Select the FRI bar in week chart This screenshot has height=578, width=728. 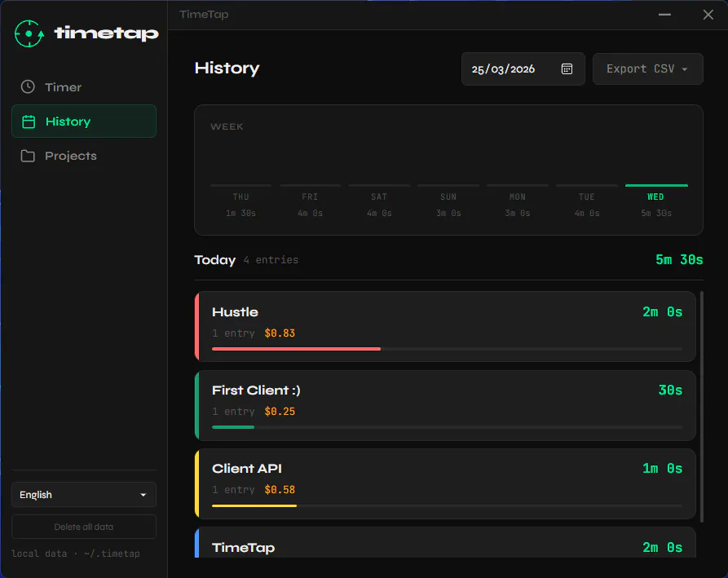(x=310, y=185)
